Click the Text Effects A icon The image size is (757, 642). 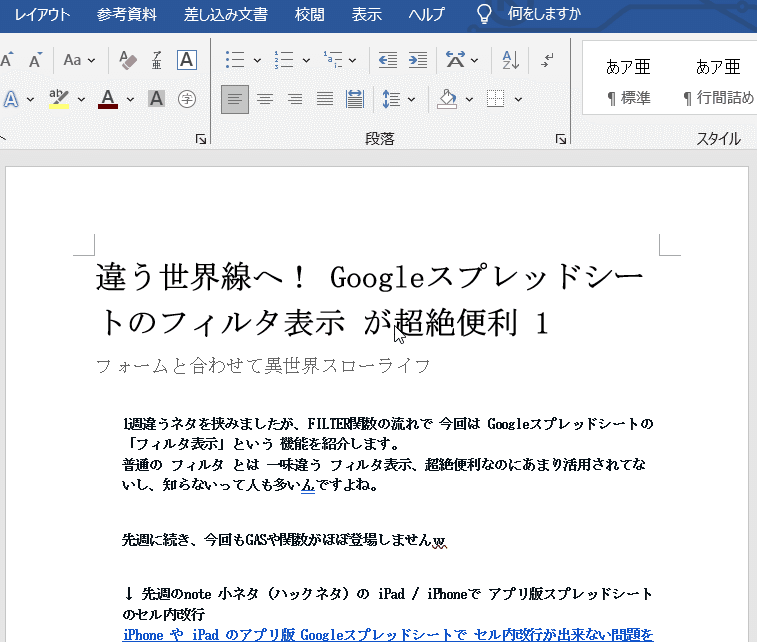(11, 99)
